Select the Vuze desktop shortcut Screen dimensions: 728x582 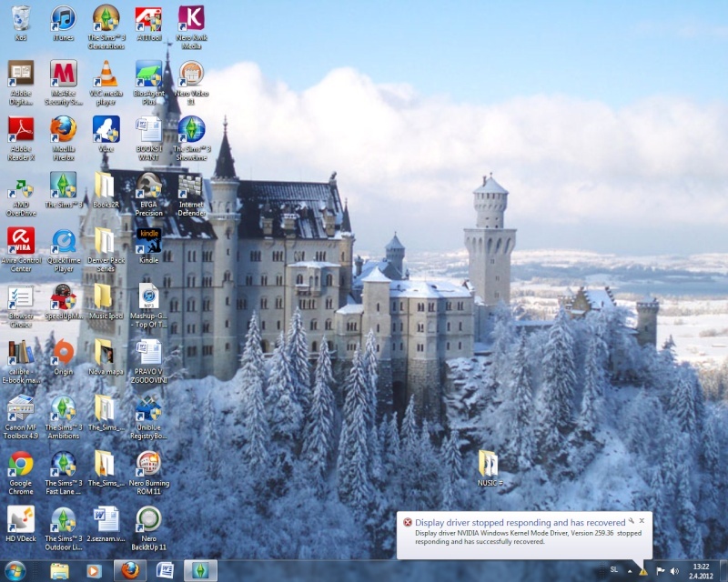pyautogui.click(x=106, y=135)
